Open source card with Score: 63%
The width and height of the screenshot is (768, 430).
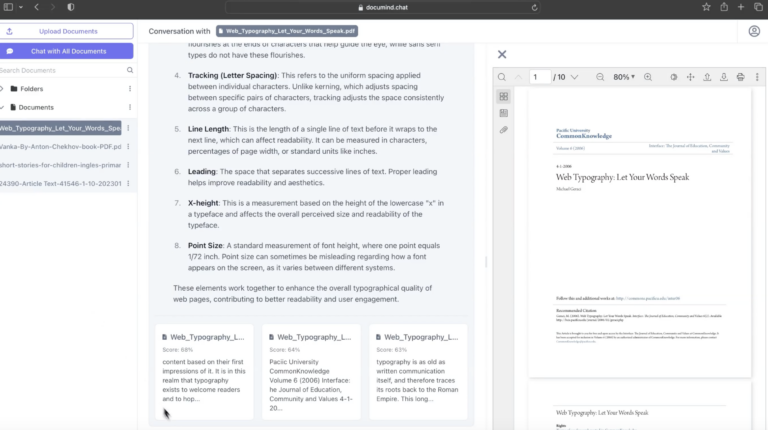pyautogui.click(x=418, y=372)
